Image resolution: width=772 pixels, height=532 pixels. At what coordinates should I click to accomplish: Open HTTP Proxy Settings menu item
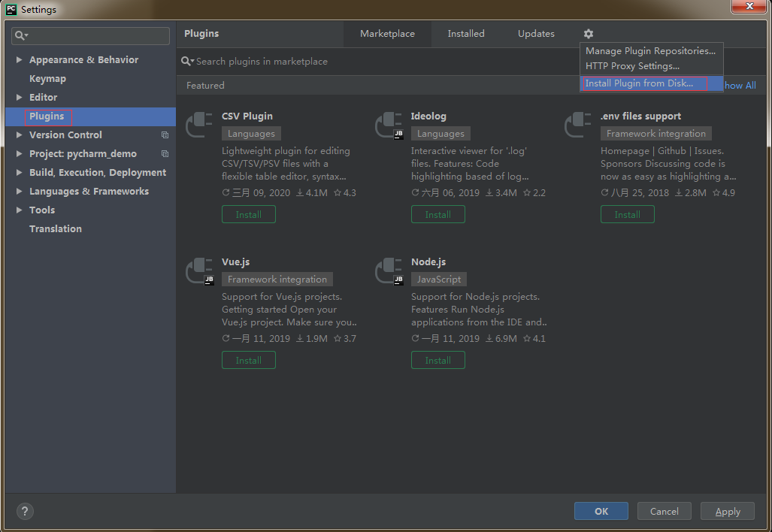coord(651,66)
